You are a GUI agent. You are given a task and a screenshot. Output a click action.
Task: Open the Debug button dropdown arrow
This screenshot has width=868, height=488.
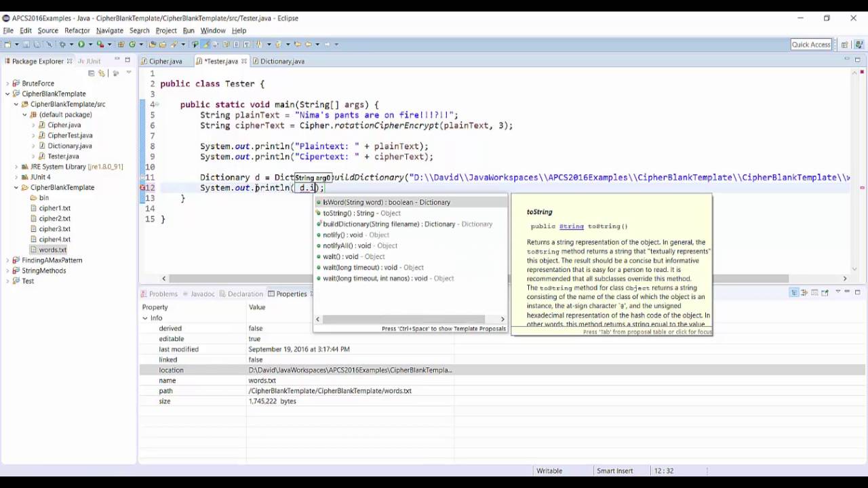[71, 44]
